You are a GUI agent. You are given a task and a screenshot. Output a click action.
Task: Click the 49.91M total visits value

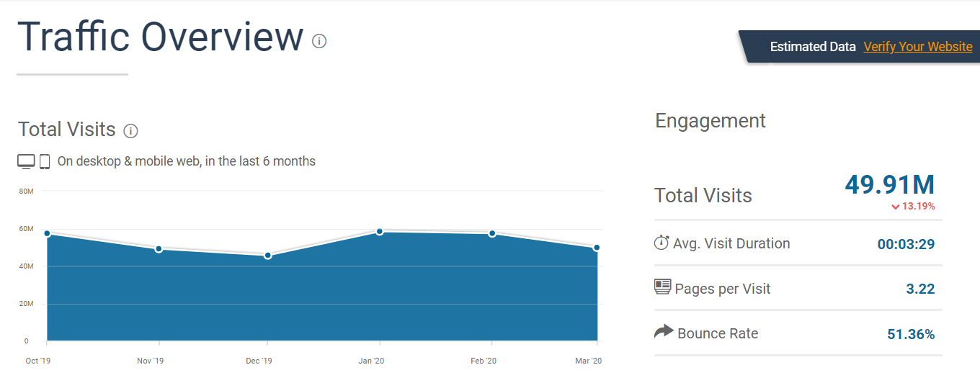[x=890, y=185]
